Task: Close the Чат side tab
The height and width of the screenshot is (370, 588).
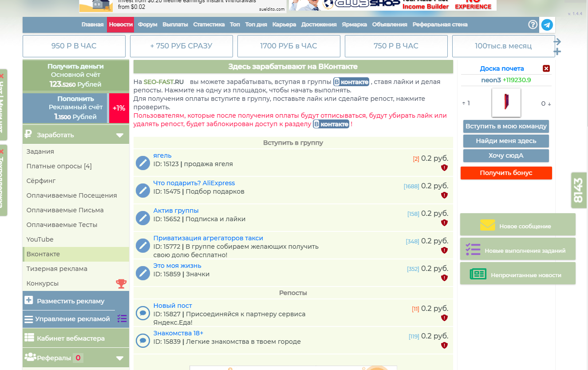Action: click(2, 76)
